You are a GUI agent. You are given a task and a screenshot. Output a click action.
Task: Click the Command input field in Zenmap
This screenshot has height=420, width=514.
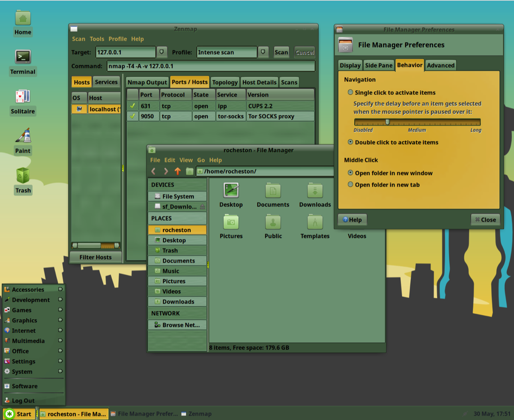click(210, 66)
